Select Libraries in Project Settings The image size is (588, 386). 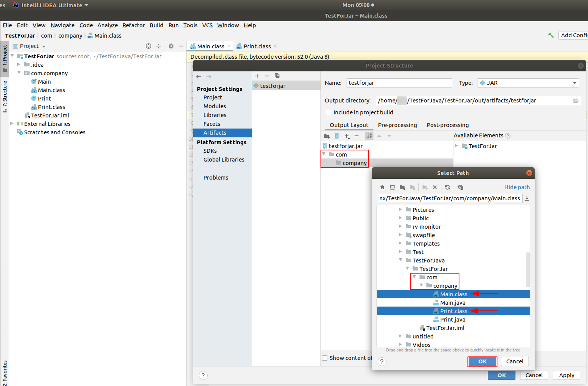tap(215, 115)
